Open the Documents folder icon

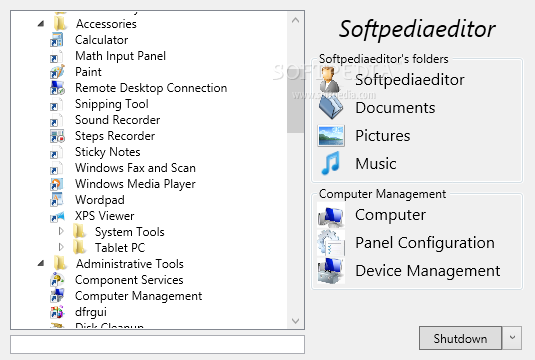tap(331, 107)
